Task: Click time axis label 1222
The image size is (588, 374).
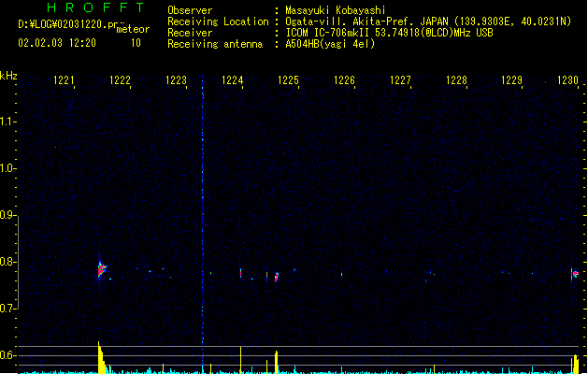Action: pyautogui.click(x=120, y=79)
